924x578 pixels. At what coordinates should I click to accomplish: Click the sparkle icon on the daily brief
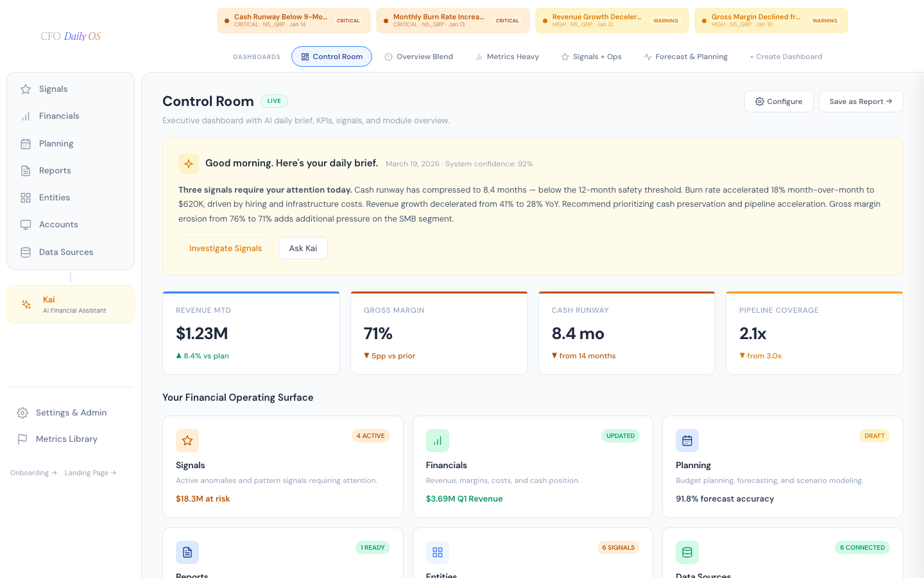pyautogui.click(x=189, y=164)
